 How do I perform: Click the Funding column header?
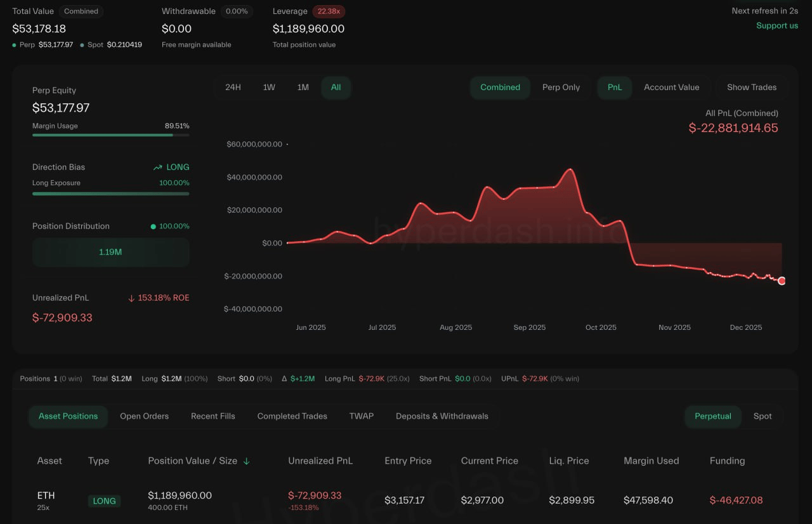coord(727,461)
